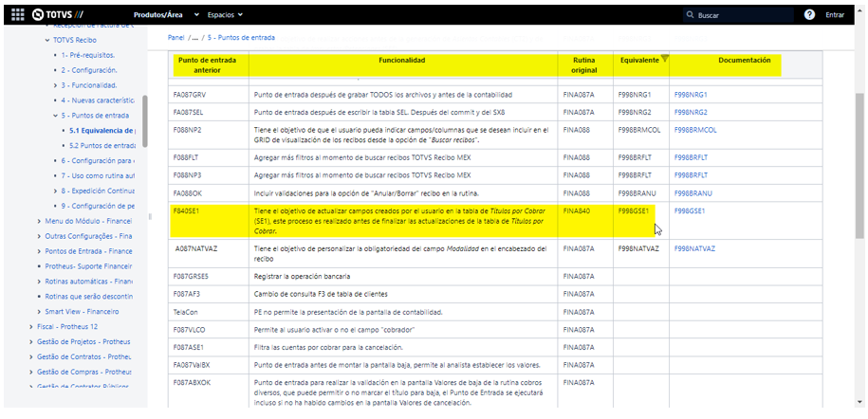Click Entrar to sign in
The height and width of the screenshot is (419, 868).
[x=835, y=15]
